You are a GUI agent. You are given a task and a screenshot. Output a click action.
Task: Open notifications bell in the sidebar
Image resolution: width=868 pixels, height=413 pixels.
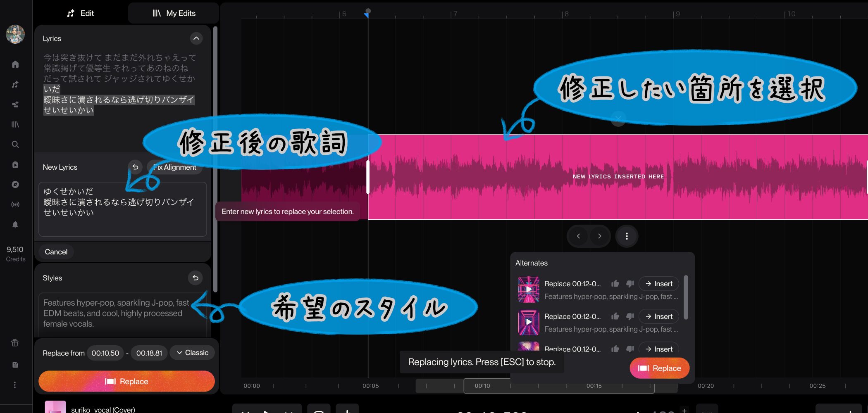coord(15,225)
